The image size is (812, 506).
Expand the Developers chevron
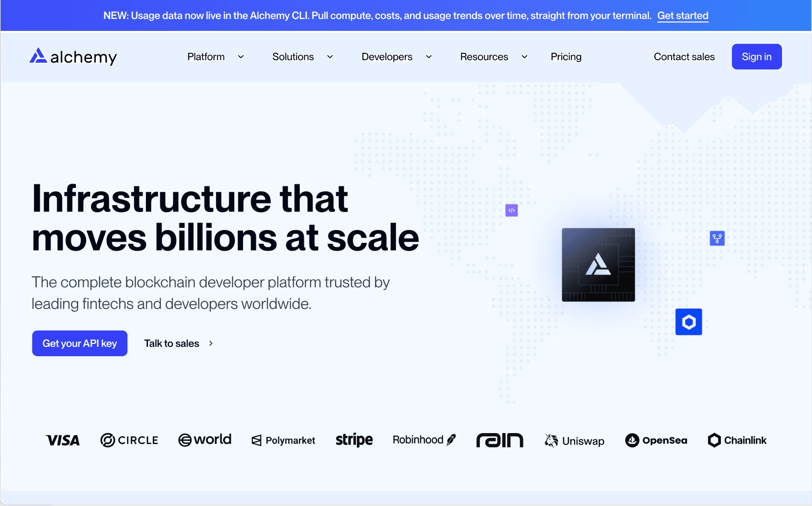pyautogui.click(x=429, y=57)
